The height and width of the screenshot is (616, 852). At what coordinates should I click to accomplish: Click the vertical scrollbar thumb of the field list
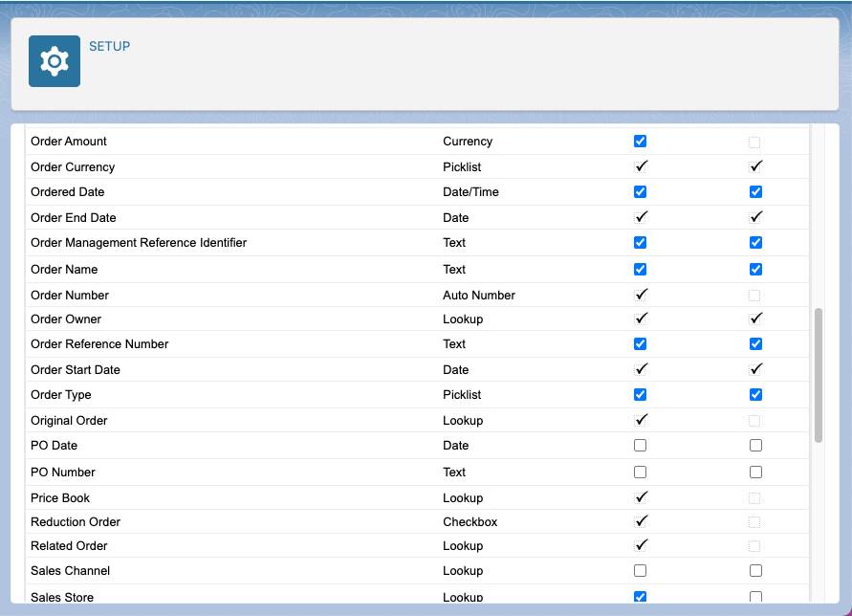tap(819, 375)
